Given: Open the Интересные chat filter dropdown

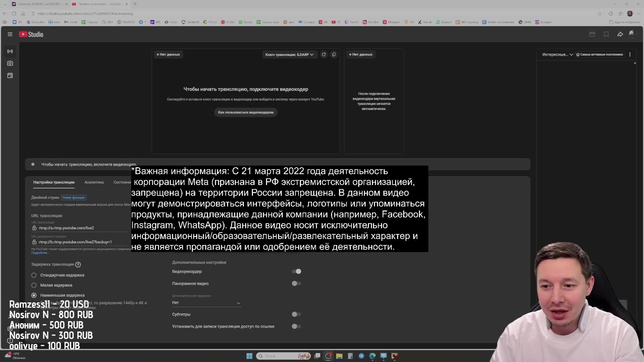Looking at the screenshot, I should point(557,54).
